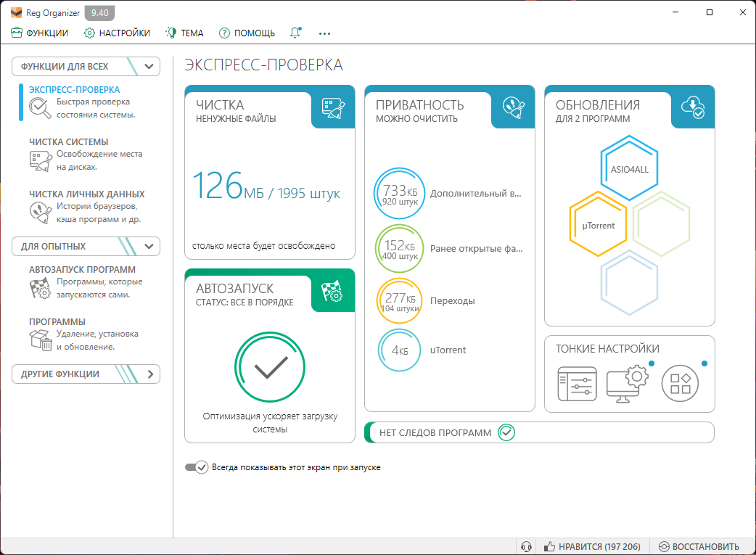Click the racing flag icon in АВТОЗАПУСК
Viewport: 756px width, 555px height.
[333, 291]
